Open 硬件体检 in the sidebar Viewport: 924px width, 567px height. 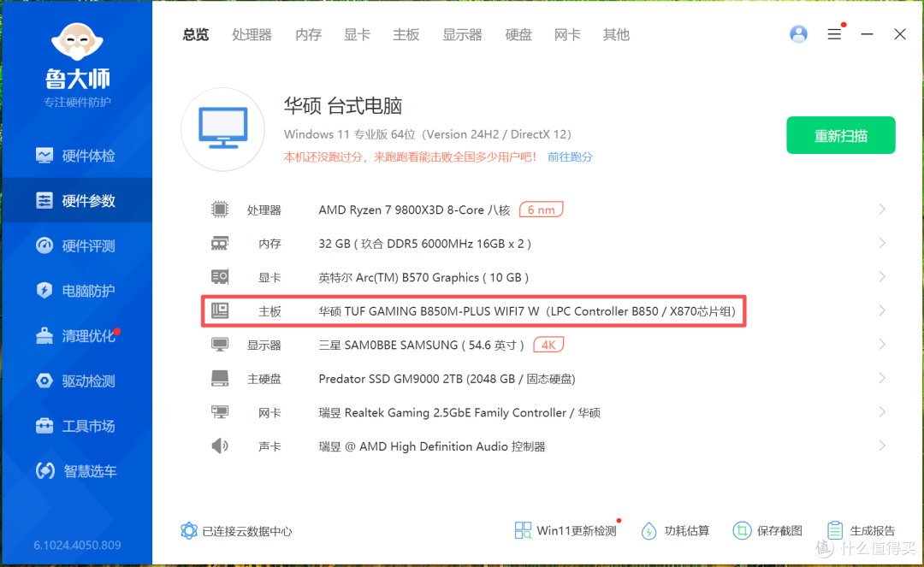[x=76, y=156]
